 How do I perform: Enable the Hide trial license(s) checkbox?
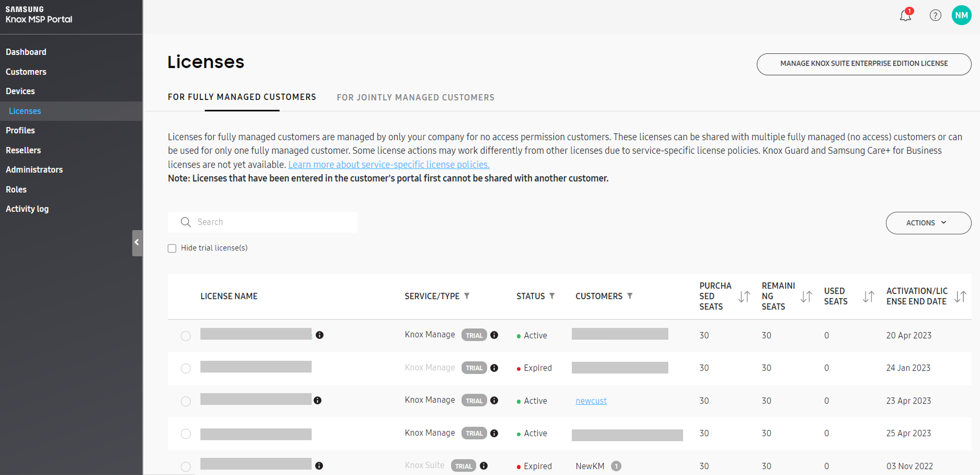click(x=172, y=249)
